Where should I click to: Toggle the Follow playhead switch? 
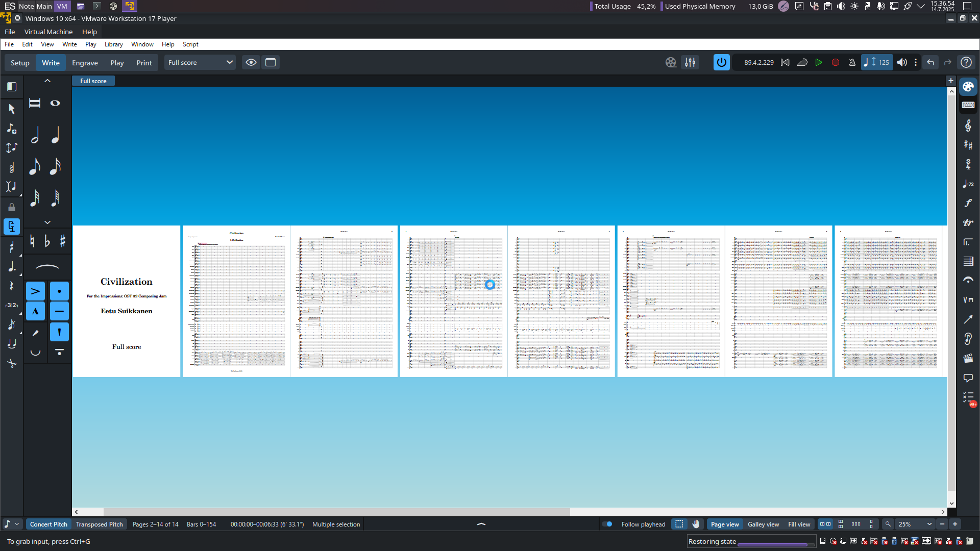[607, 524]
